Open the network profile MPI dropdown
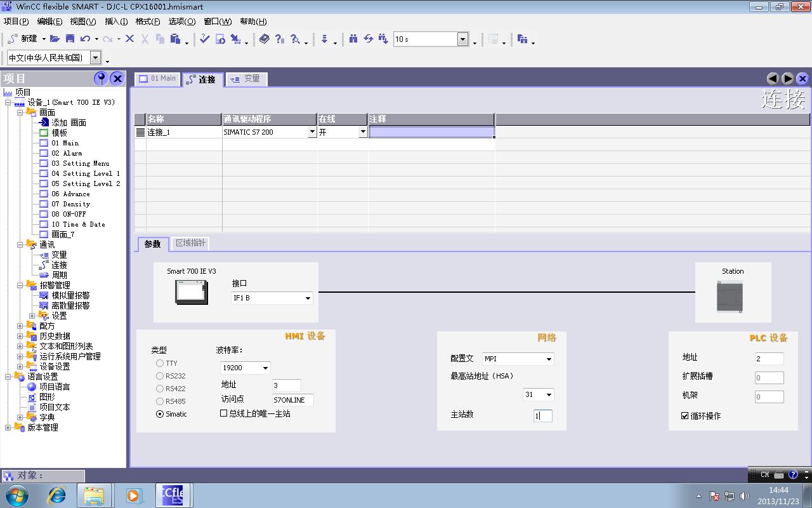The height and width of the screenshot is (508, 812). click(x=549, y=359)
